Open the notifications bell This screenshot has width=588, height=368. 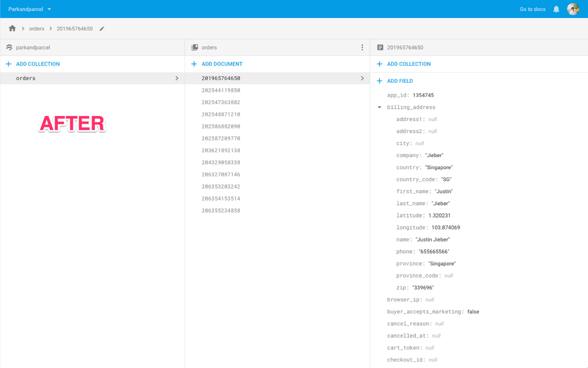556,9
